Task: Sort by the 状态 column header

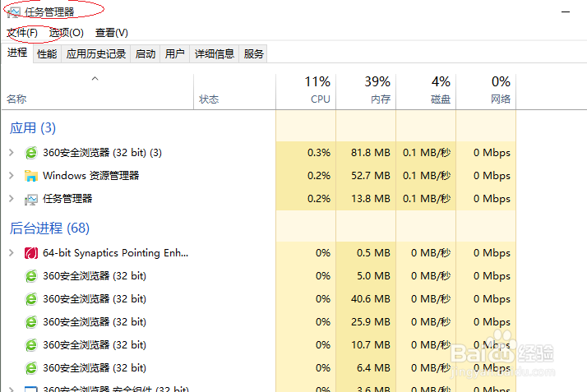Action: click(235, 92)
